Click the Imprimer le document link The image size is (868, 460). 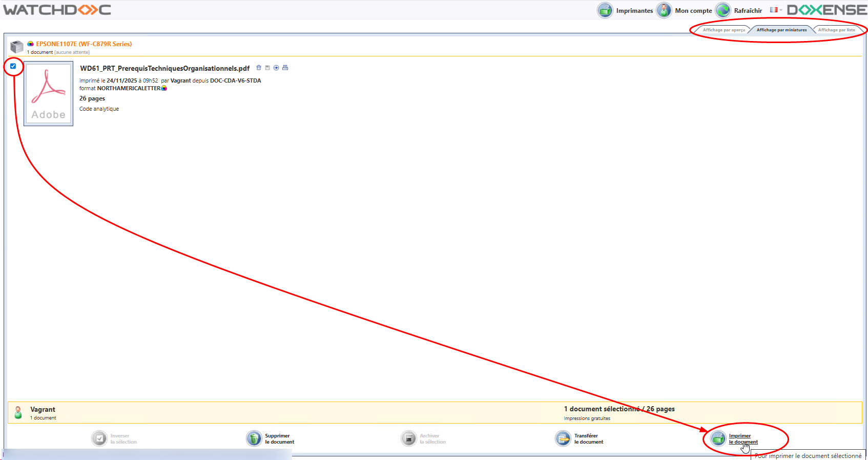[742, 439]
